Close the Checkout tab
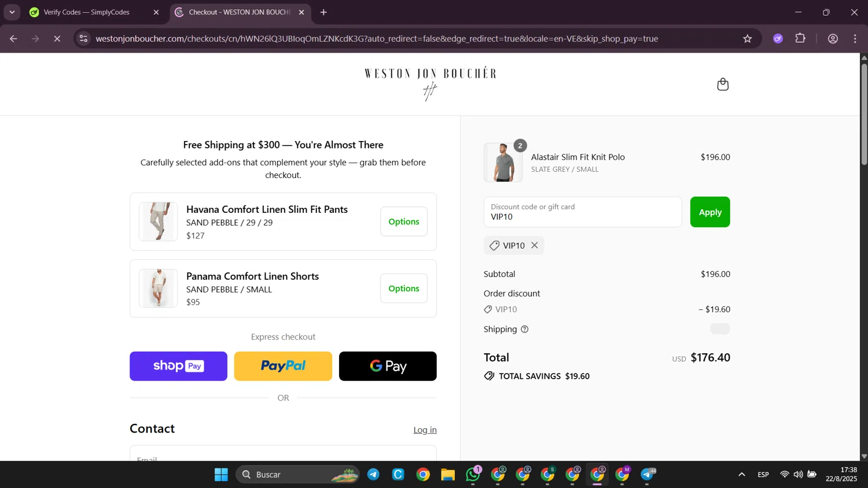This screenshot has height=488, width=868. point(301,12)
